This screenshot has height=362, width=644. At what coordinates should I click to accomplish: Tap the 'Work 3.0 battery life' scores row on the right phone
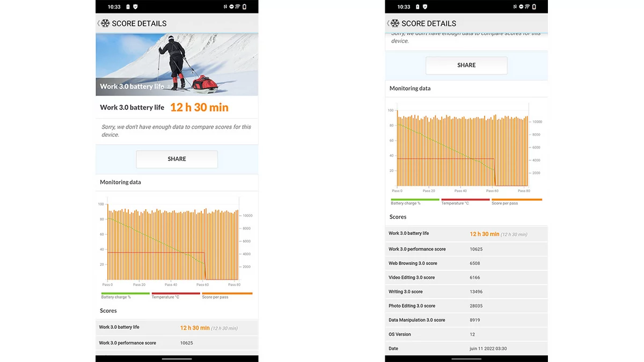click(x=466, y=234)
